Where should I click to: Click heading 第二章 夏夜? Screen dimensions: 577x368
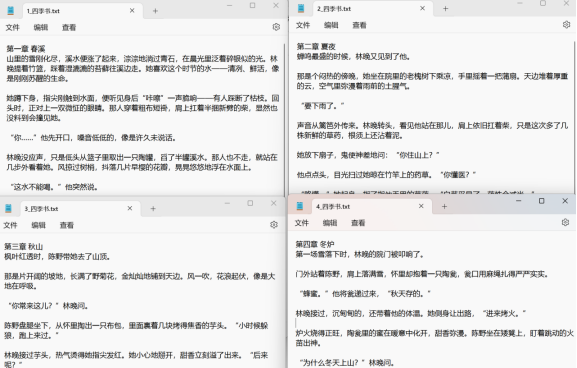[316, 46]
